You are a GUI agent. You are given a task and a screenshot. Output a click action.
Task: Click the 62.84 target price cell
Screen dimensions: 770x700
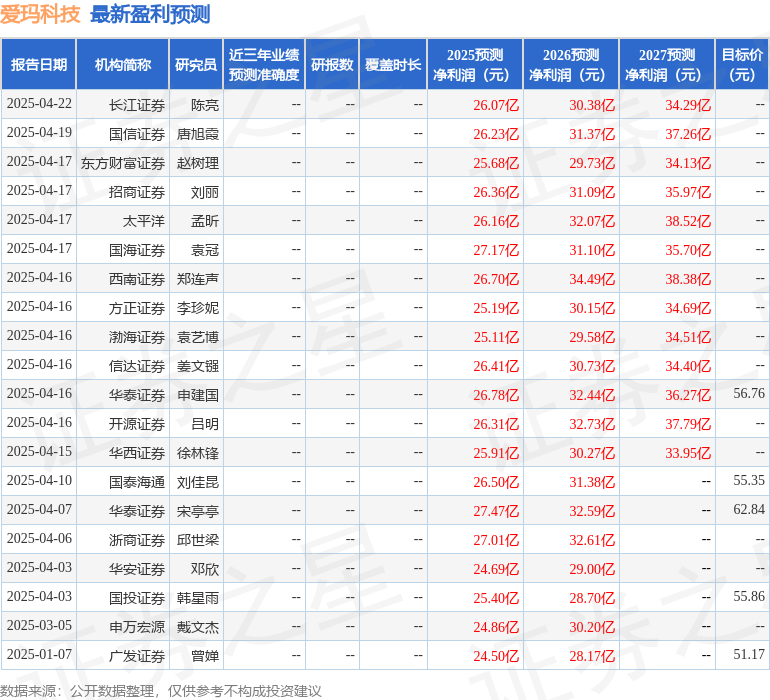[x=748, y=510]
